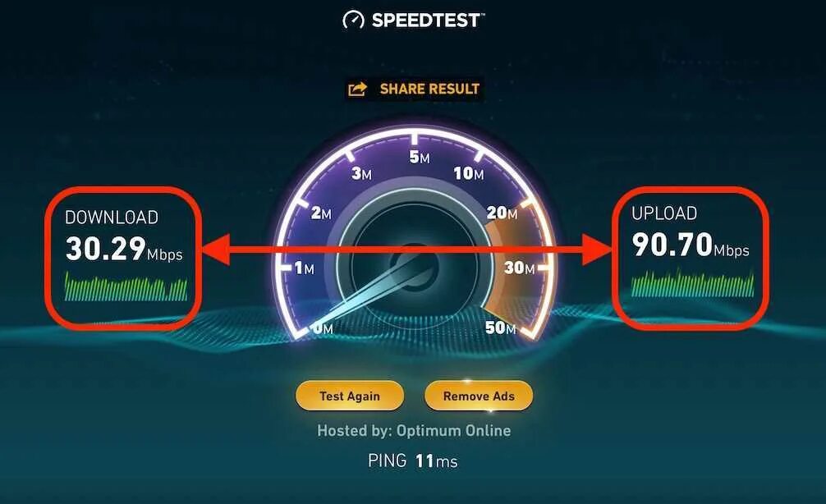The image size is (826, 504).
Task: Click the red arrowhead pointing at upload
Action: [x=597, y=250]
